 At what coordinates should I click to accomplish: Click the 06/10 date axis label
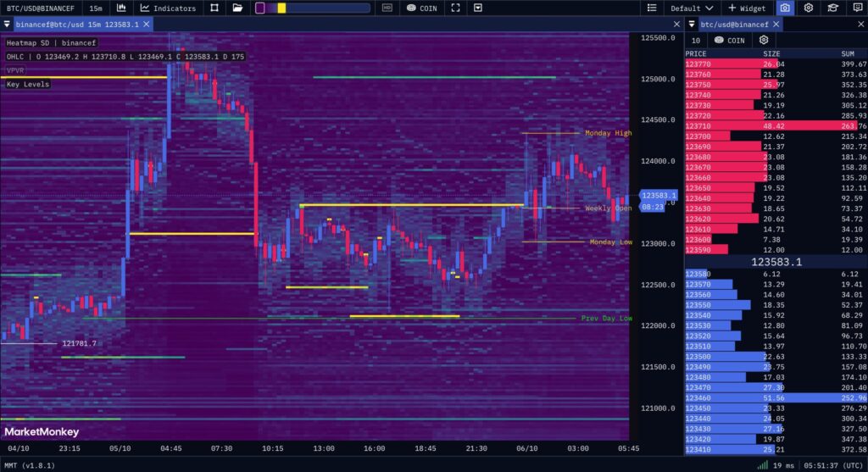pyautogui.click(x=526, y=448)
